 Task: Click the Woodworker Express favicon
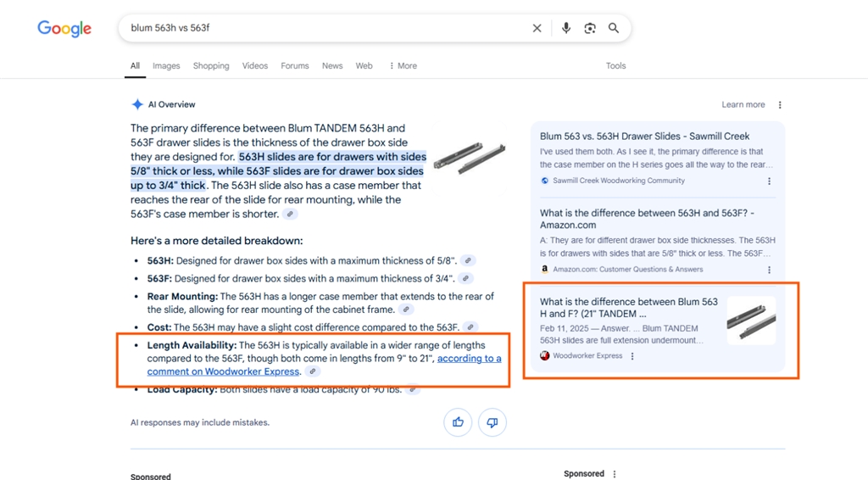tap(545, 355)
